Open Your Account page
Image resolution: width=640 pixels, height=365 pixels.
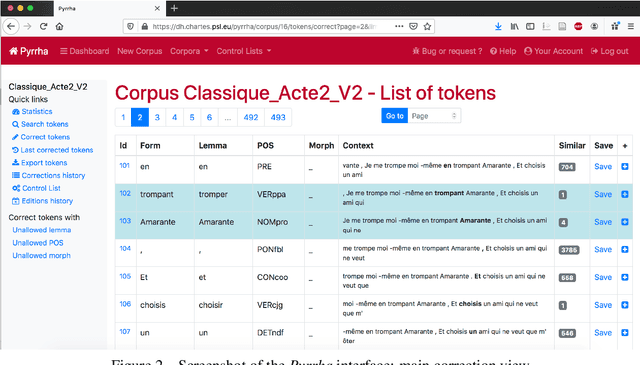553,51
